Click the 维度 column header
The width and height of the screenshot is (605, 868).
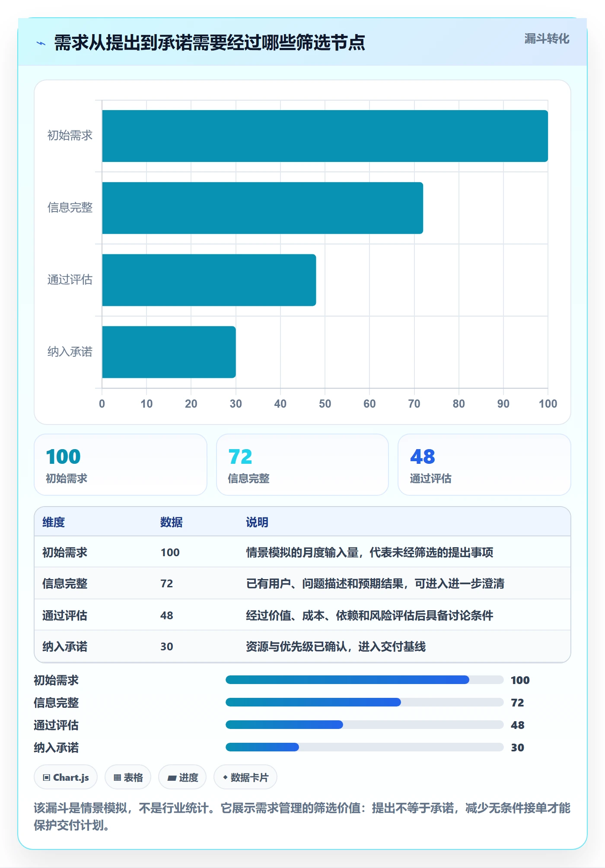tap(54, 522)
